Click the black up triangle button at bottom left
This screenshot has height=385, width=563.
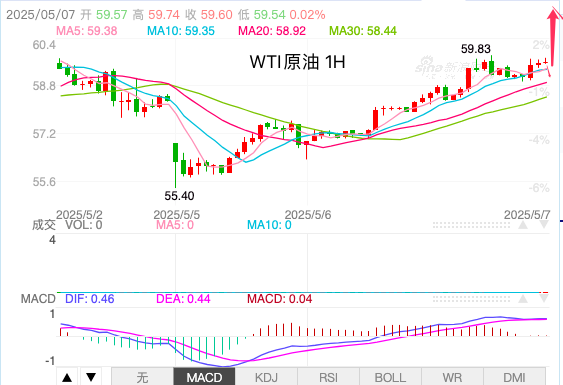(67, 377)
